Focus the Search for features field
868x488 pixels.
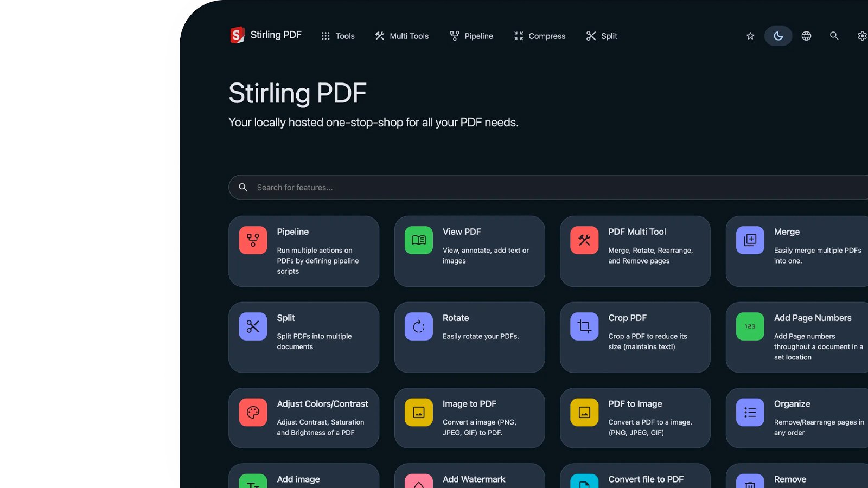point(548,187)
